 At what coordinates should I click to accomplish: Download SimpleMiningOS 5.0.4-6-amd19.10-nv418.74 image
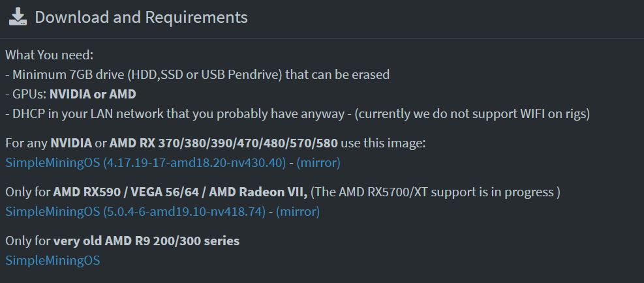[x=135, y=211]
